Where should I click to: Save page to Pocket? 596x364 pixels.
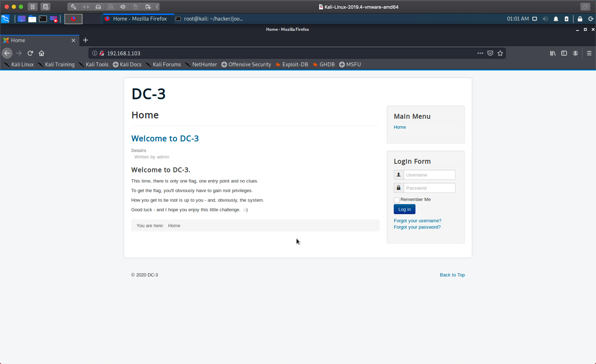click(490, 53)
